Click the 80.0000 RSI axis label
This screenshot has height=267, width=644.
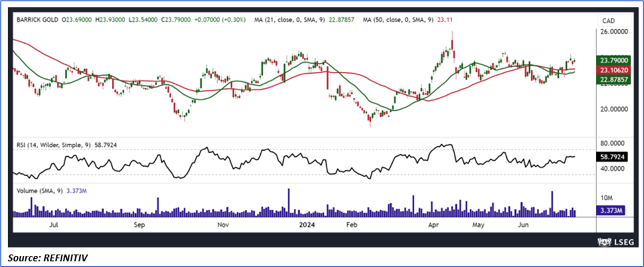[613, 144]
